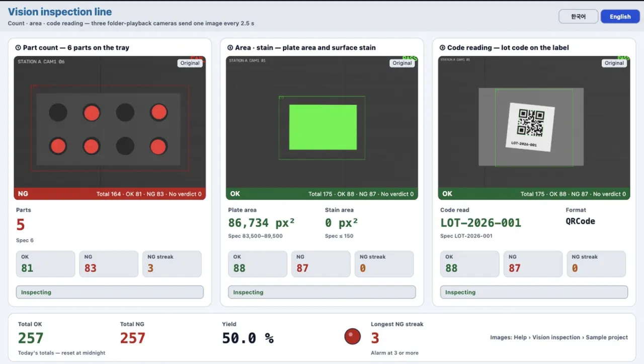
Task: Click the Total OK value 257
Action: pyautogui.click(x=31, y=338)
